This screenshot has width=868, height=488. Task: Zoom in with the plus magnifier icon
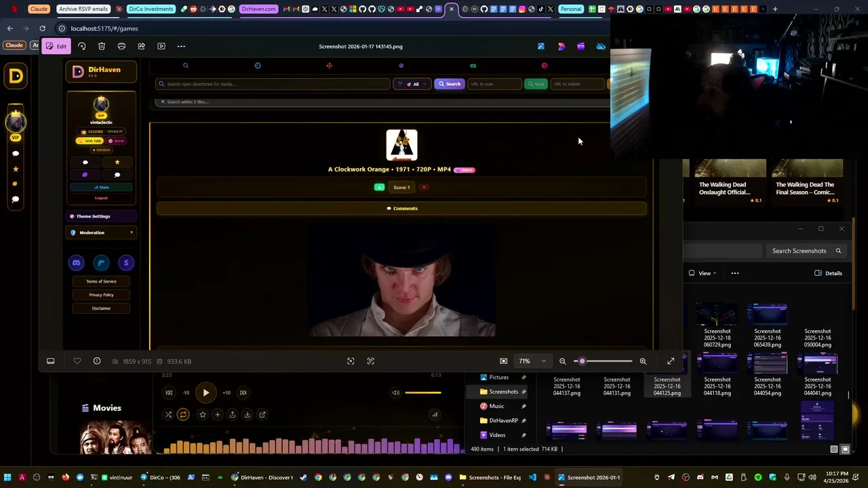point(643,361)
